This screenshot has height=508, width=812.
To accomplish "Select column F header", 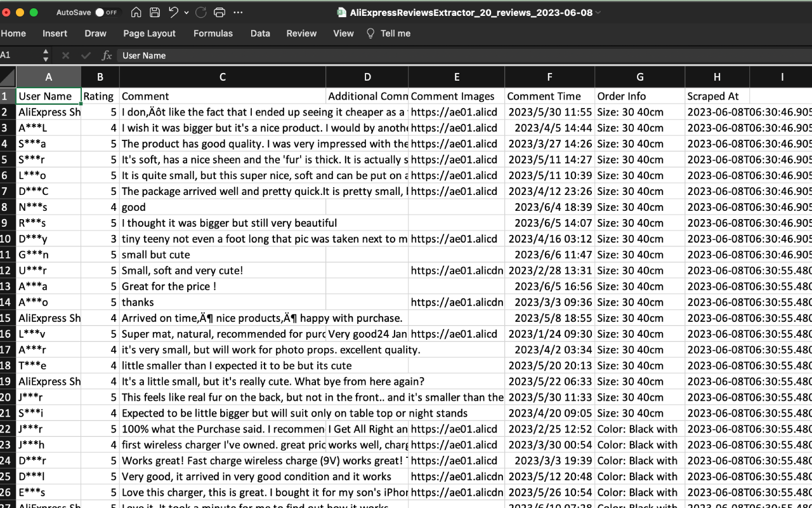I will 550,77.
